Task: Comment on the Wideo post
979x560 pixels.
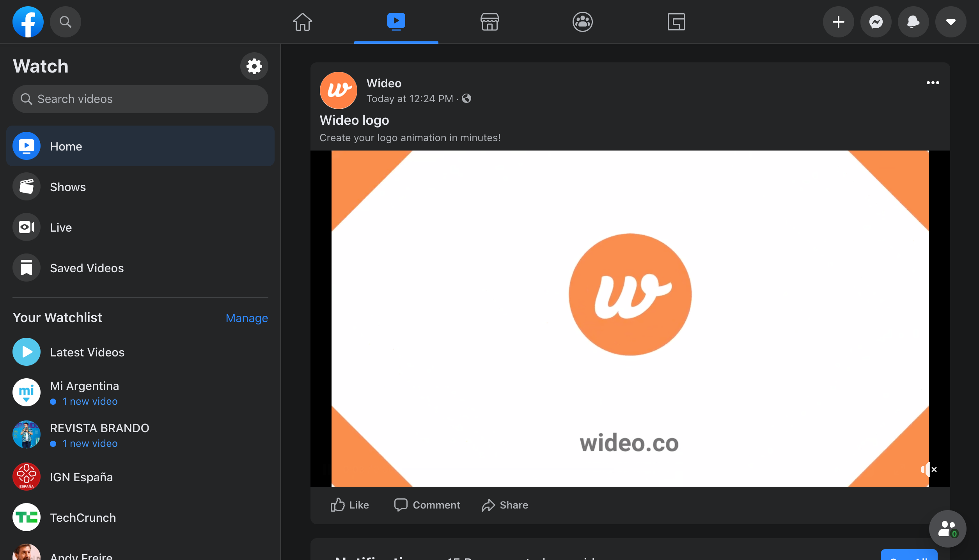Action: (427, 505)
